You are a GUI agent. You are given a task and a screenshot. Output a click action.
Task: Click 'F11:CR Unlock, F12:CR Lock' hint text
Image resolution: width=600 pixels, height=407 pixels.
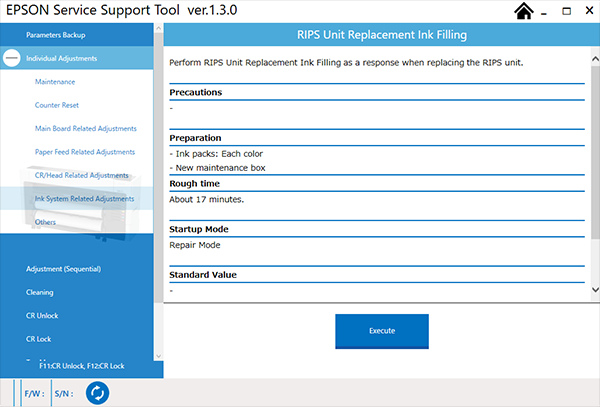click(x=82, y=366)
